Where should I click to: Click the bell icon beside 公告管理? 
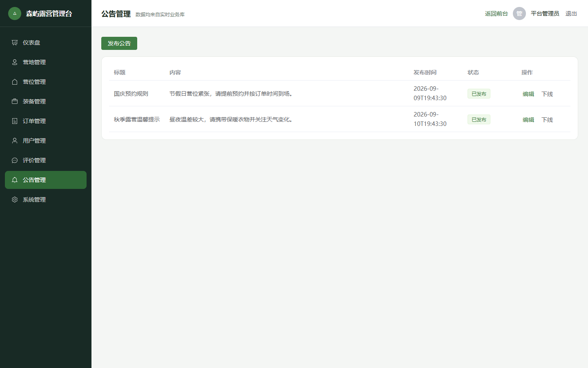(15, 180)
